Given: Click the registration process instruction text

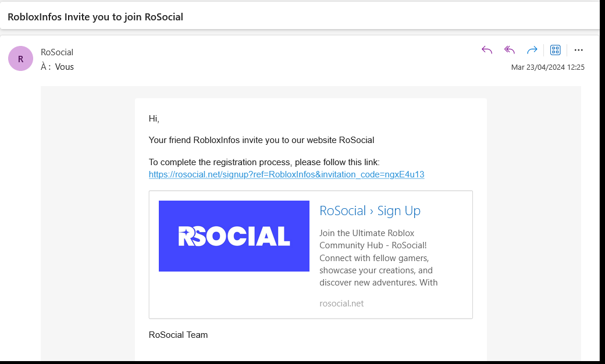Looking at the screenshot, I should (x=264, y=162).
